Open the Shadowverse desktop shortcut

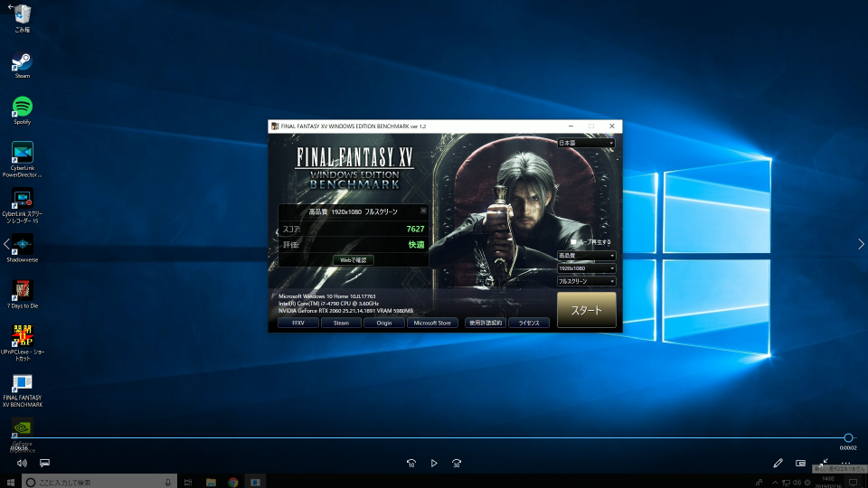point(22,248)
